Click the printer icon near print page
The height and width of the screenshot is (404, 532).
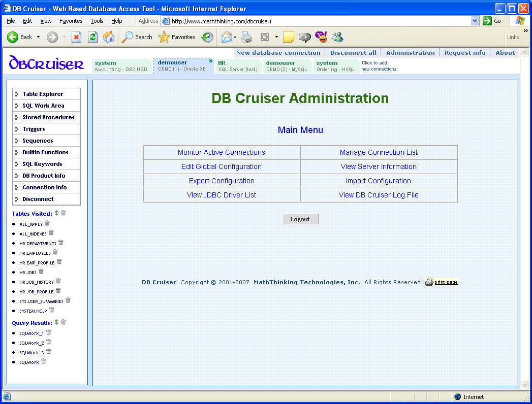pyautogui.click(x=429, y=282)
